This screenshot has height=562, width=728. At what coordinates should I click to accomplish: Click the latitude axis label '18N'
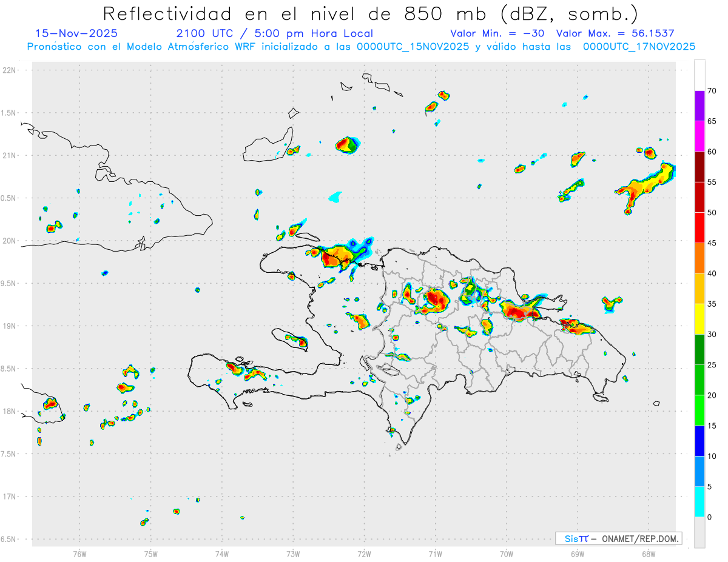click(x=10, y=411)
